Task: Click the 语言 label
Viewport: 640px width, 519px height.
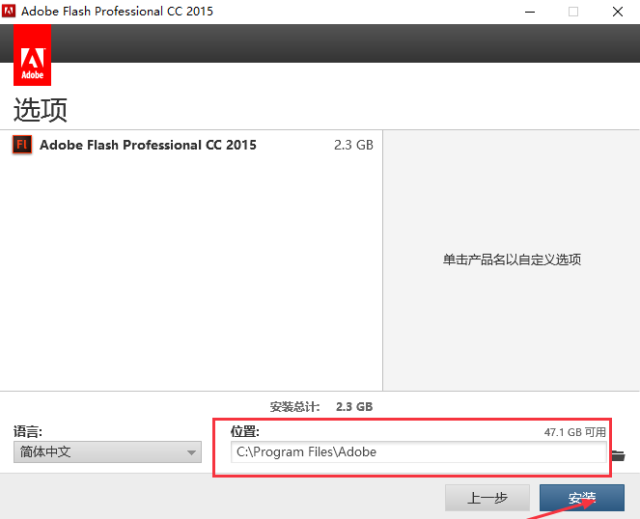Action: coord(28,431)
